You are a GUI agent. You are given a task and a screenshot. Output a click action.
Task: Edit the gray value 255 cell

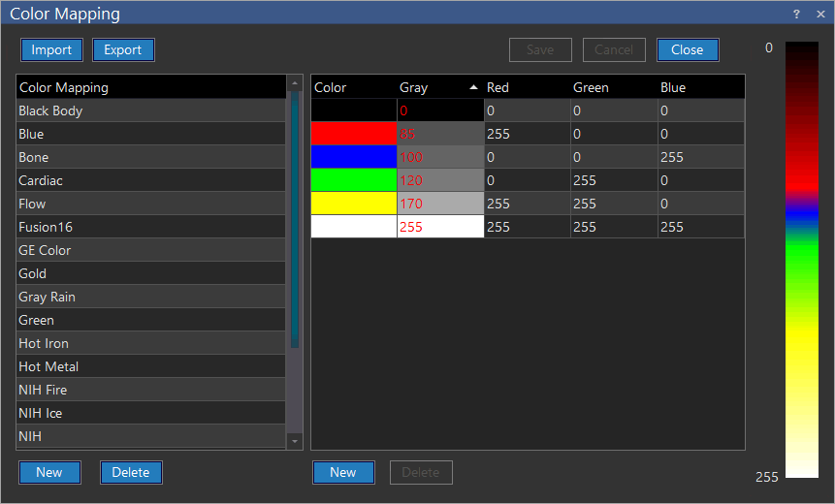(x=439, y=227)
